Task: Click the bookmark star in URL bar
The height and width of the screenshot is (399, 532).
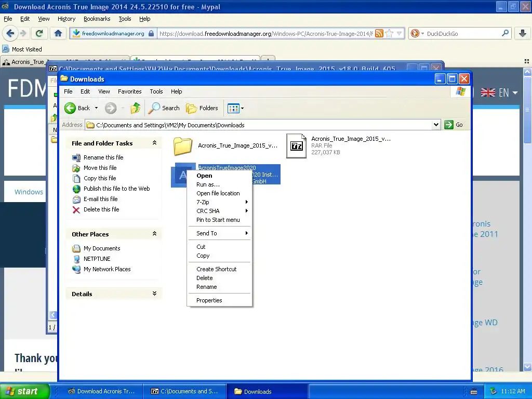Action: coord(390,33)
